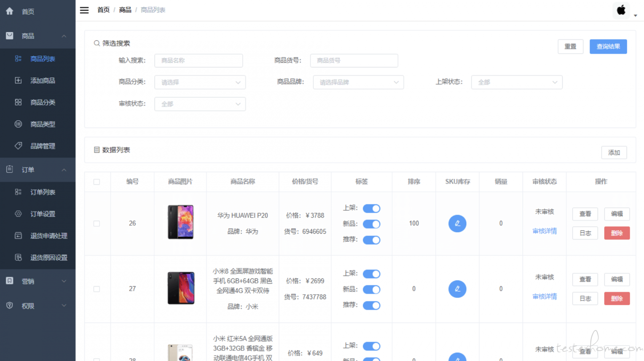
Task: Open the user avatar dropdown arrow
Action: pos(635,15)
